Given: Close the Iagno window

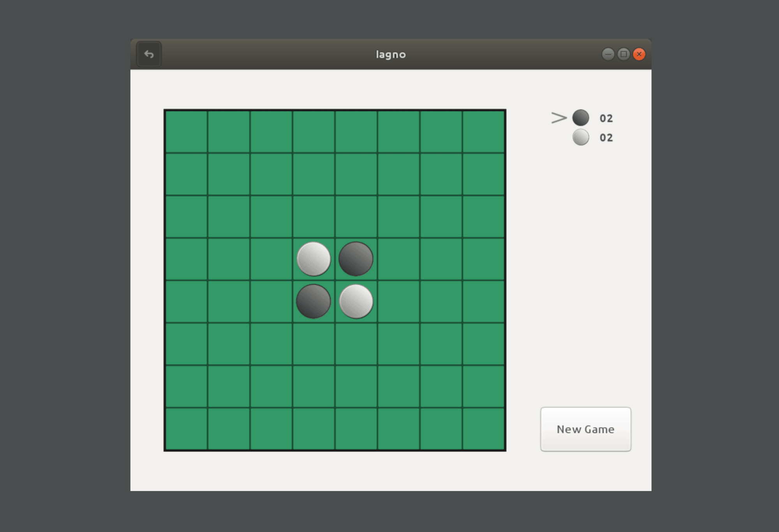Looking at the screenshot, I should 639,54.
